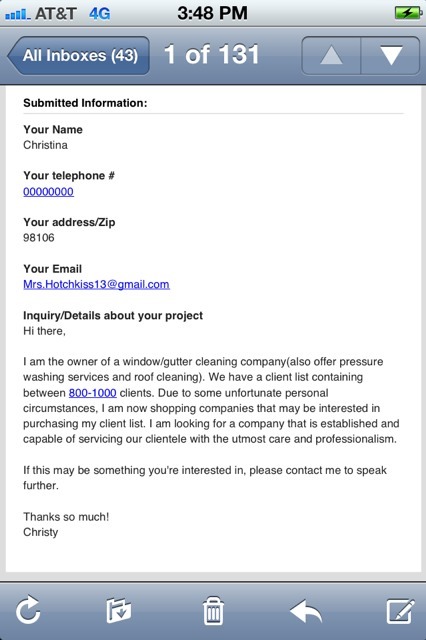
Task: Tap the 3:48 PM status bar clock
Action: click(x=212, y=13)
